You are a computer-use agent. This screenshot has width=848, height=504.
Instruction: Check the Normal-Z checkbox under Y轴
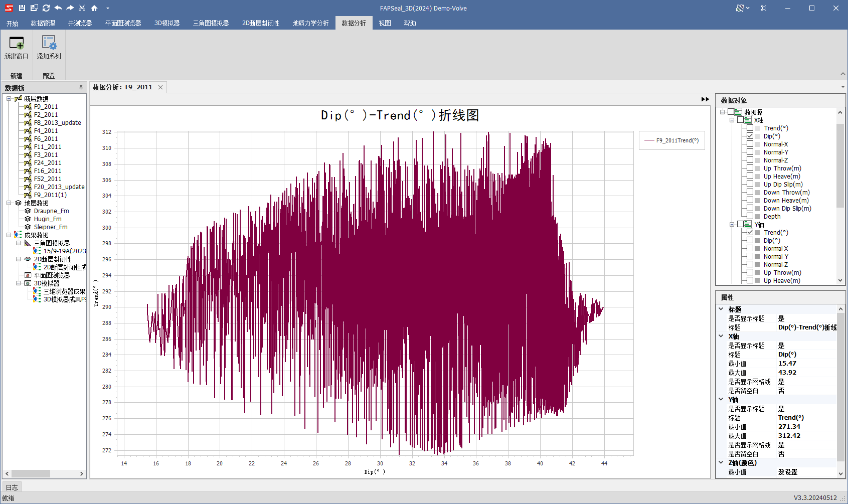pos(750,264)
